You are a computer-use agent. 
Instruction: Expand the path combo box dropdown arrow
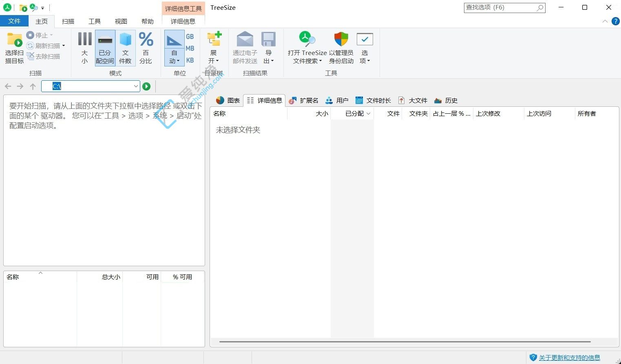pos(136,86)
